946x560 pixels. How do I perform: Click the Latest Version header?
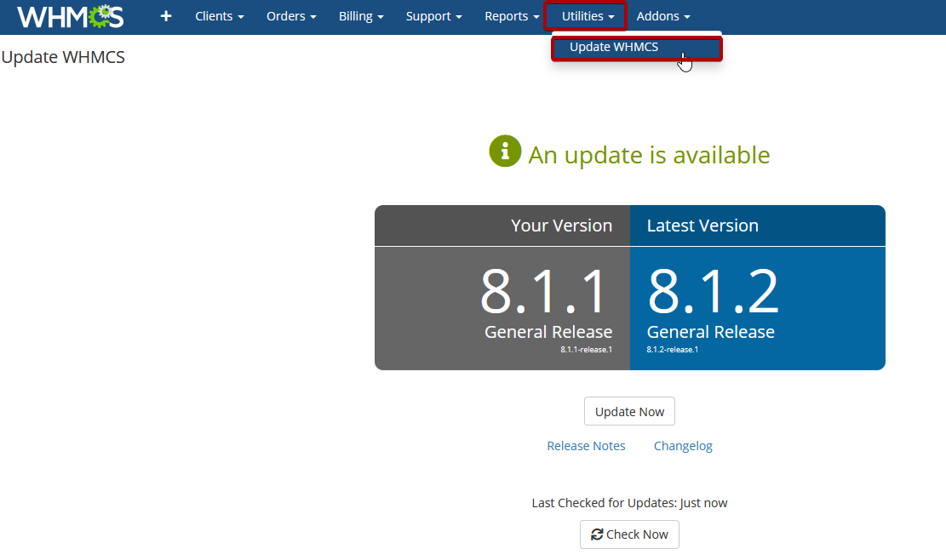pyautogui.click(x=702, y=226)
